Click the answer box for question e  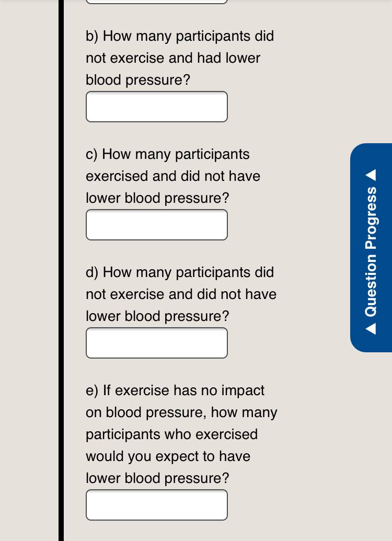[x=157, y=505]
